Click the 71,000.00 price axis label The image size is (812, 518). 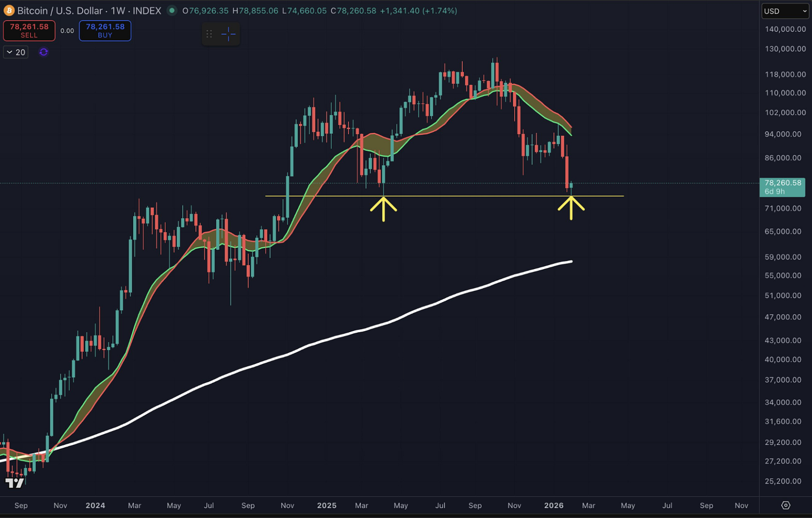click(783, 208)
